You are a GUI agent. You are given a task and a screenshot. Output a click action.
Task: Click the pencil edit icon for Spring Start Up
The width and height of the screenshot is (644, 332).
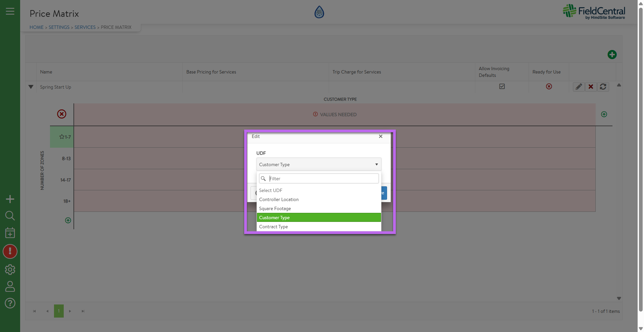[x=579, y=87]
